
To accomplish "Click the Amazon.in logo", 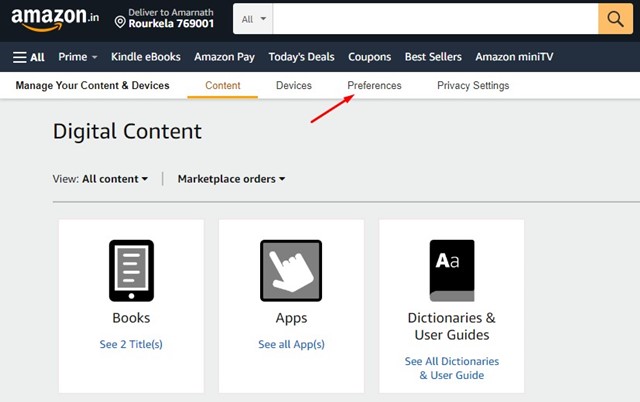I will click(x=53, y=19).
